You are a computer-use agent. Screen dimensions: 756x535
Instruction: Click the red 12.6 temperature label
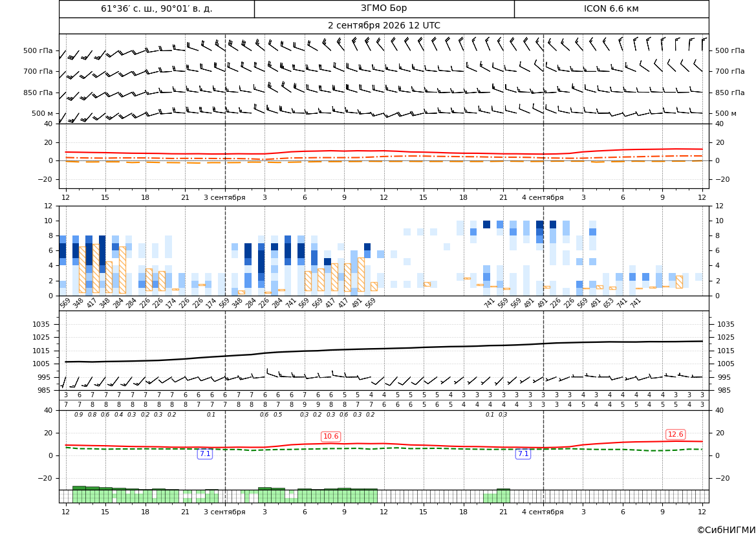click(675, 434)
